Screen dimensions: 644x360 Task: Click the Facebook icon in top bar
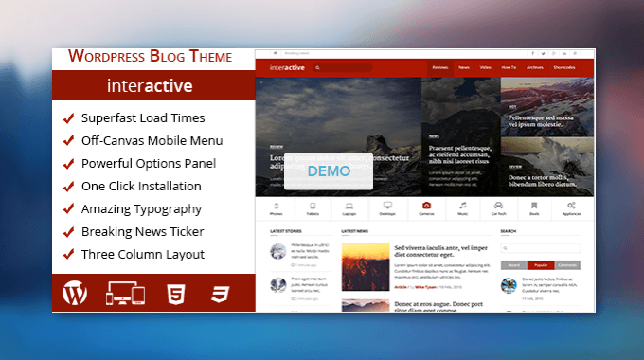click(x=532, y=53)
